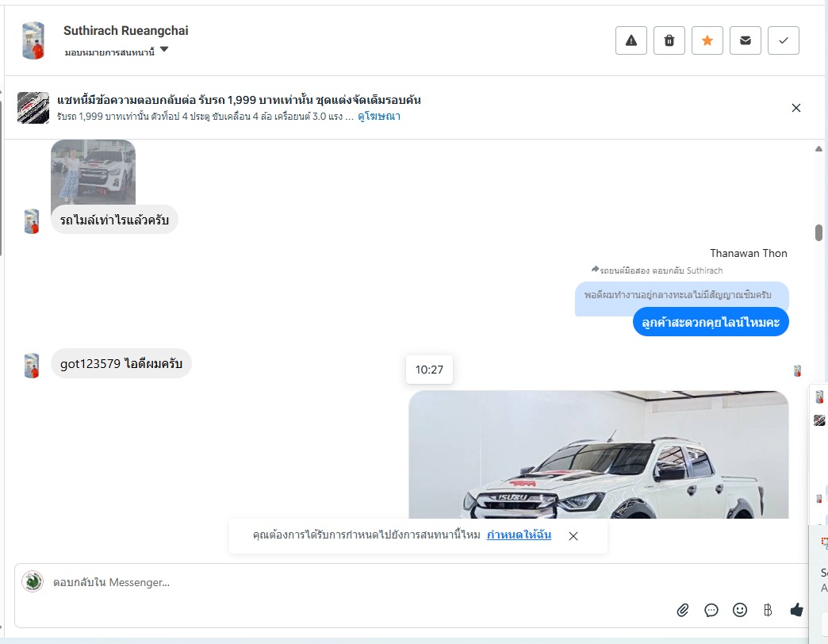Select the blue ลูกค้าสะดวกคุยไลน์ไหมคะ reply bubble
This screenshot has width=828, height=644.
pyautogui.click(x=711, y=322)
